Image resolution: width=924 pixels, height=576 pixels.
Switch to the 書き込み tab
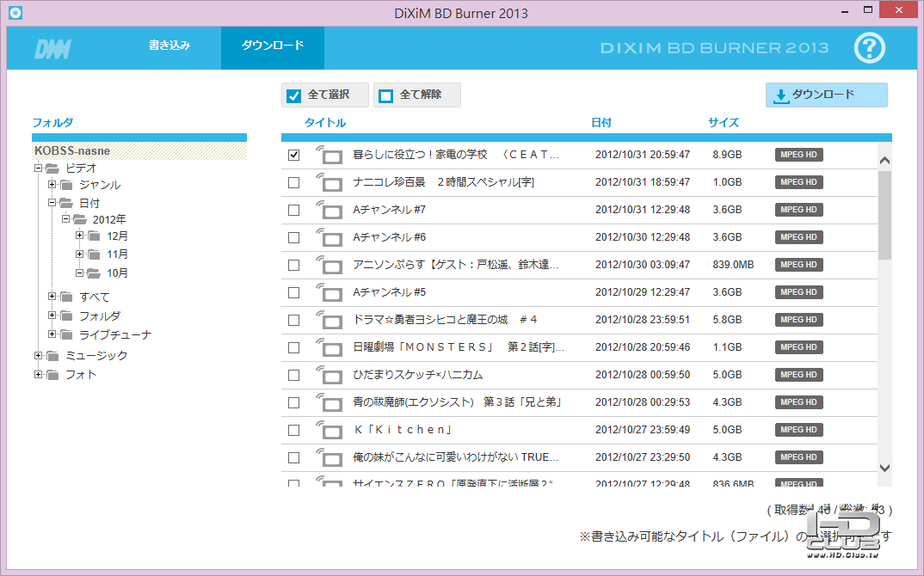(x=169, y=46)
